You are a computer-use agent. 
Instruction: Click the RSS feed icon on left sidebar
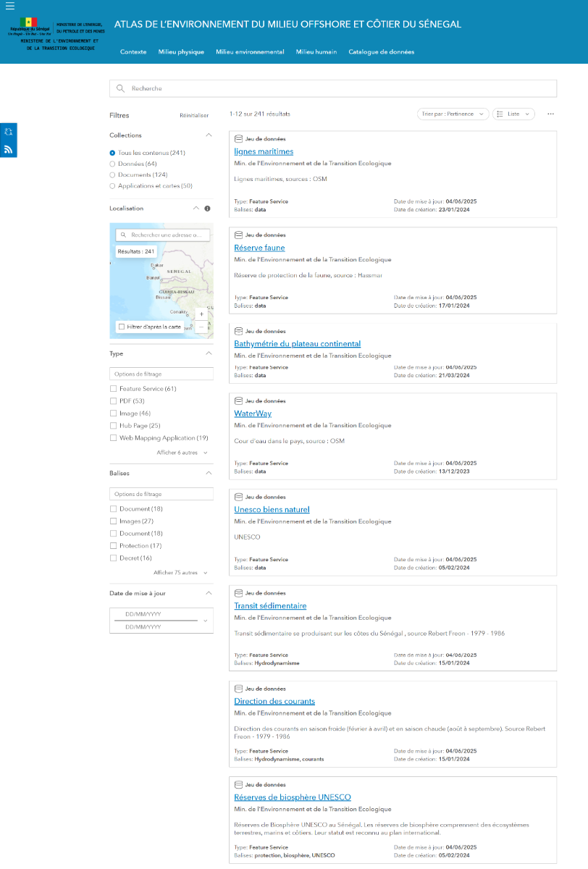9,149
